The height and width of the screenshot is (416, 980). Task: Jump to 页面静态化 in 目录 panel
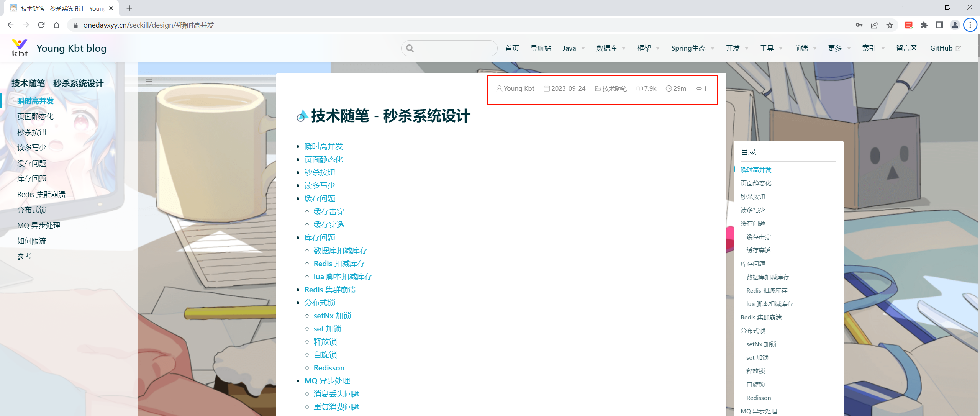(755, 183)
